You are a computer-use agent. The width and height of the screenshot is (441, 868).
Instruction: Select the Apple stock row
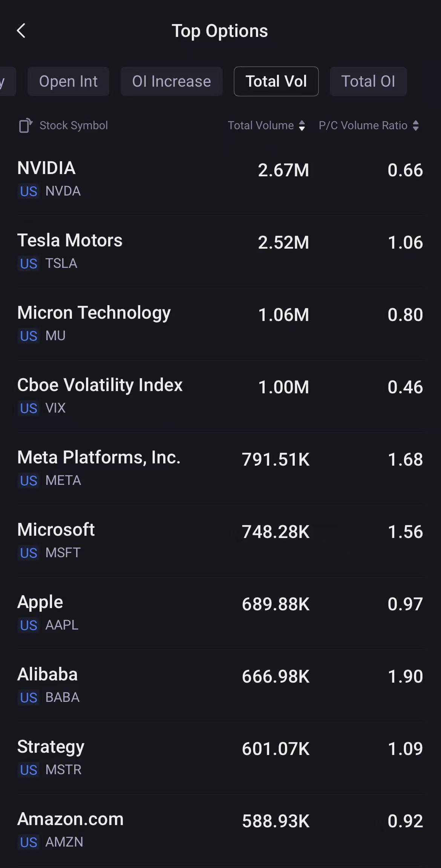[220, 613]
